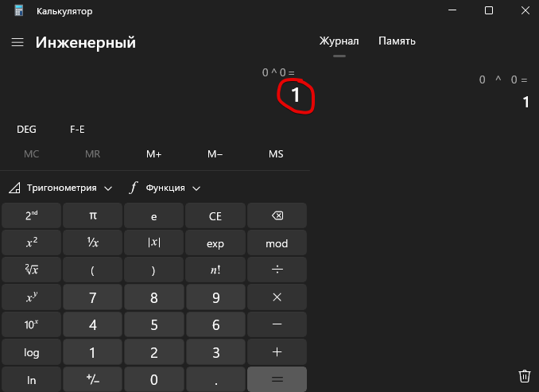
Task: Toggle the 2nd function key
Action: 32,215
